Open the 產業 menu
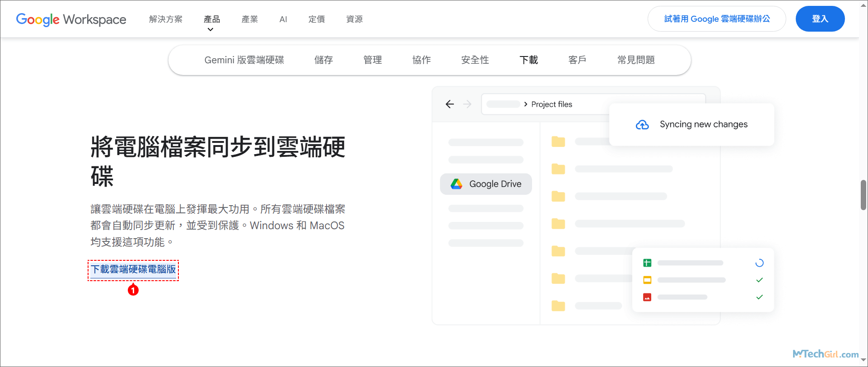The width and height of the screenshot is (868, 367). click(x=250, y=19)
